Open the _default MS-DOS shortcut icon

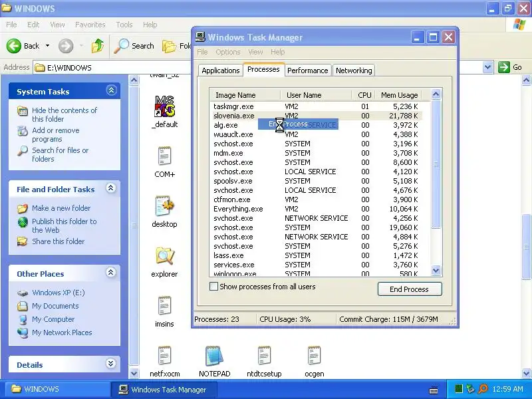[x=164, y=106]
